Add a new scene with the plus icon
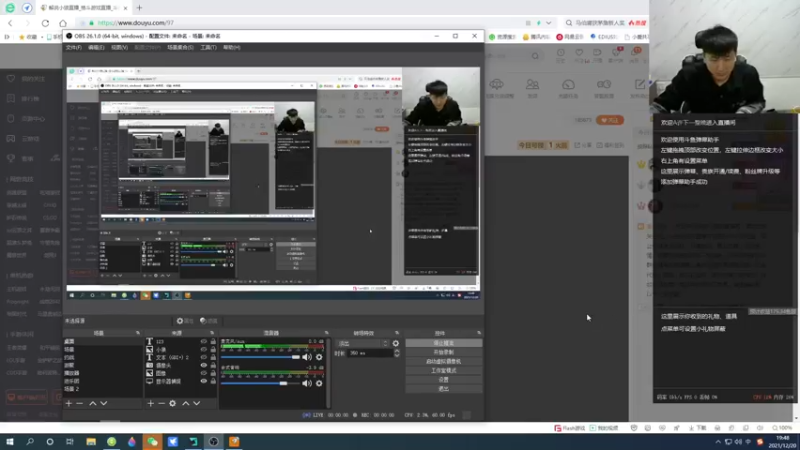The height and width of the screenshot is (450, 800). [69, 404]
